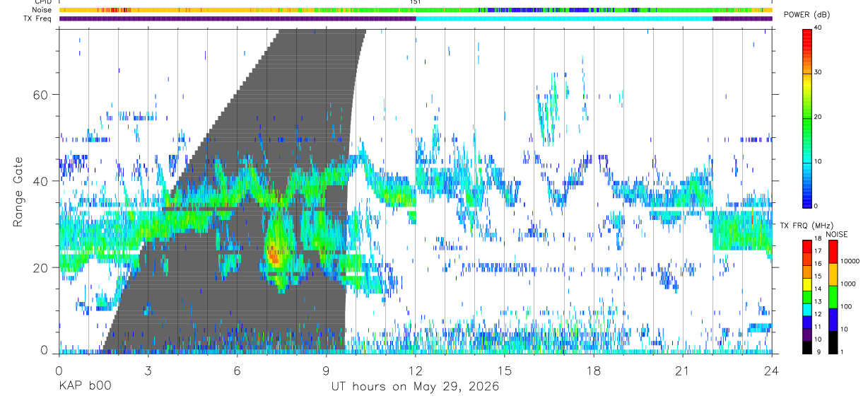Click the x-axis tick label 3
Image resolution: width=868 pixels, height=401 pixels.
click(x=148, y=371)
